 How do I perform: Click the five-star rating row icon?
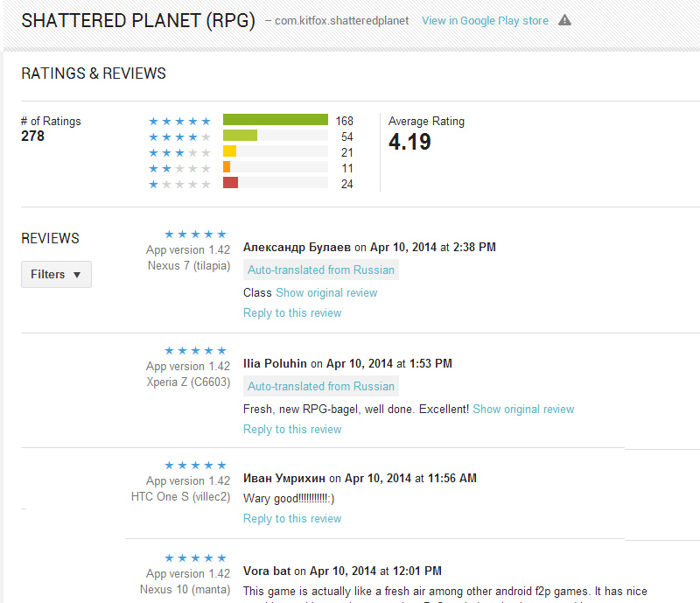pos(179,121)
